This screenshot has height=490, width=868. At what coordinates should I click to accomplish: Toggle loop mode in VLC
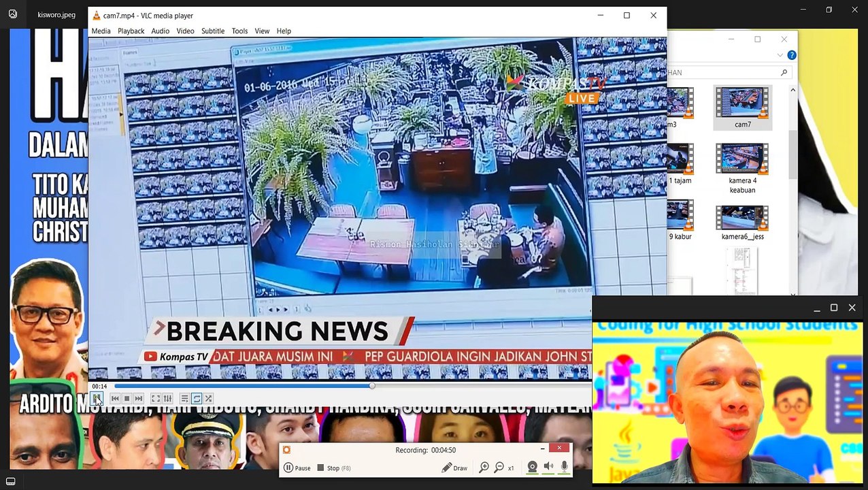pos(197,399)
